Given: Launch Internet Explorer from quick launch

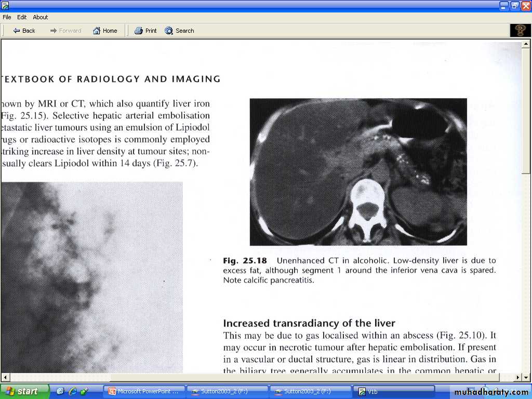Looking at the screenshot, I should click(73, 391).
